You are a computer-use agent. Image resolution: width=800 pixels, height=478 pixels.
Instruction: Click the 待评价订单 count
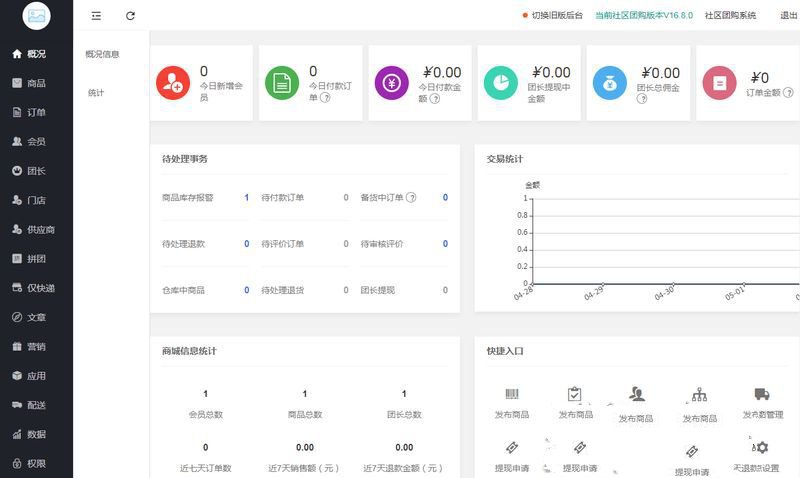click(346, 244)
